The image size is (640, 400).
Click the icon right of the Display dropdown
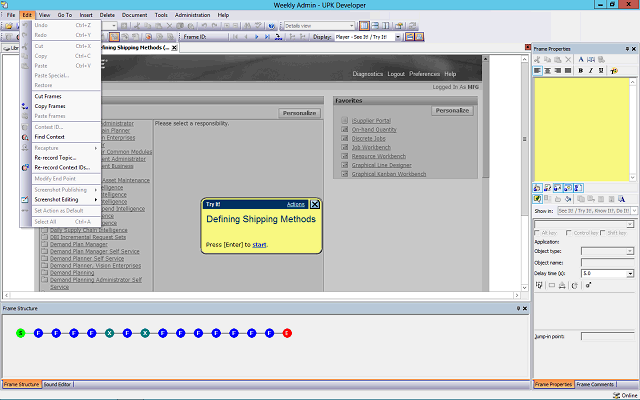tap(409, 37)
